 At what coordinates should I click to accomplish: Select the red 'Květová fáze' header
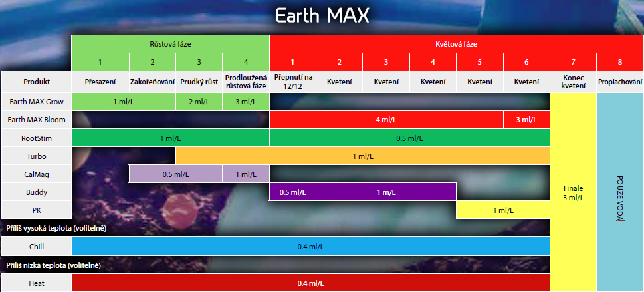pos(457,44)
